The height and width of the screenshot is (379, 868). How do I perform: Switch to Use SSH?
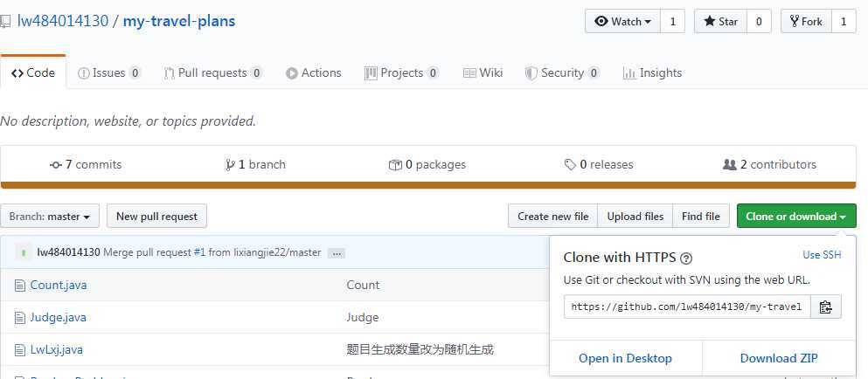[822, 255]
